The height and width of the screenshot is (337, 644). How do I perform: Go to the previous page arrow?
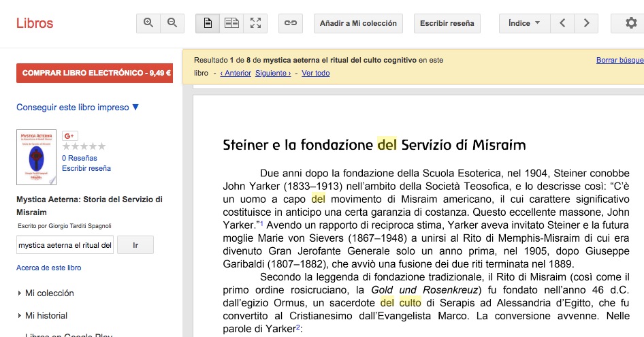562,23
